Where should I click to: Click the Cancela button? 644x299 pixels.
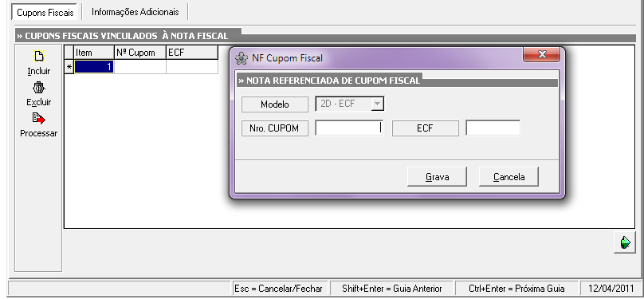(x=509, y=176)
